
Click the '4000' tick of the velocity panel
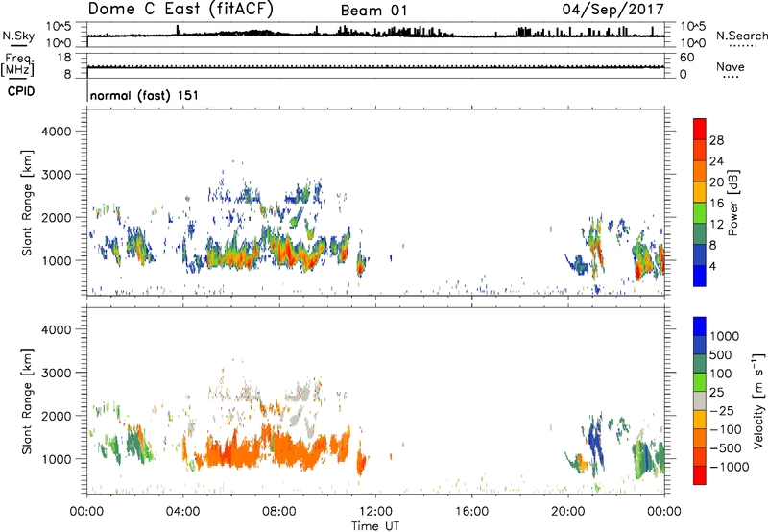click(56, 329)
